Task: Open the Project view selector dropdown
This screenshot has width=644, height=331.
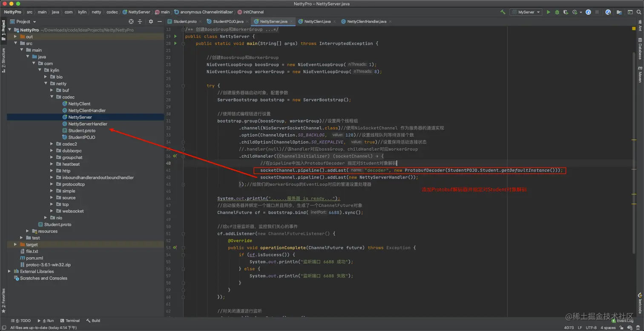Action: pos(23,21)
